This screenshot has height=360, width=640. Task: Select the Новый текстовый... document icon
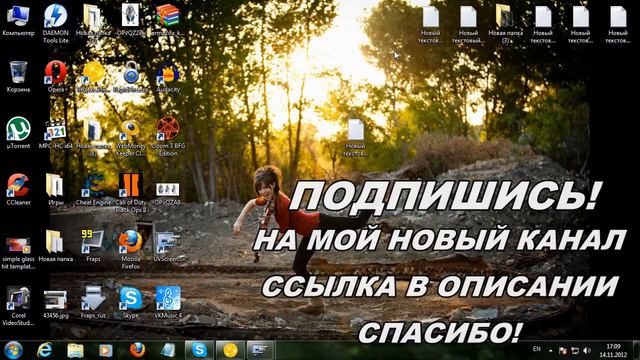[x=468, y=24]
